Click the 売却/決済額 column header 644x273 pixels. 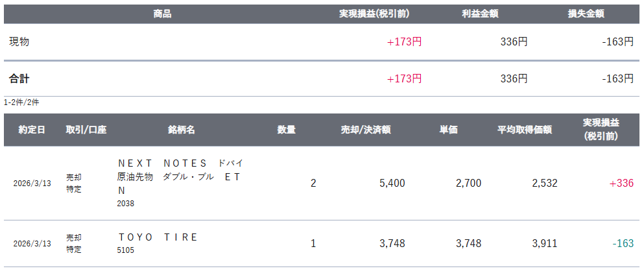pyautogui.click(x=366, y=130)
